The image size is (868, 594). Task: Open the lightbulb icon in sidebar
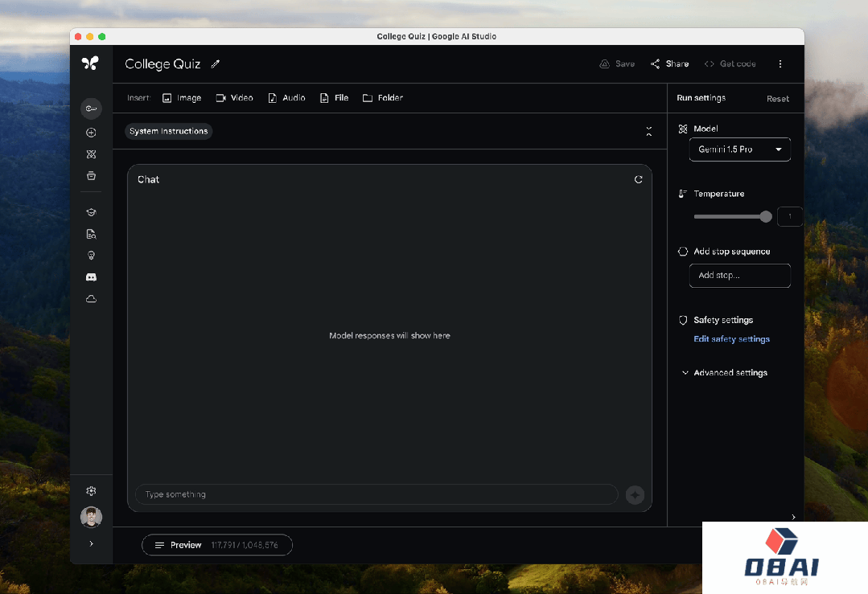[91, 256]
